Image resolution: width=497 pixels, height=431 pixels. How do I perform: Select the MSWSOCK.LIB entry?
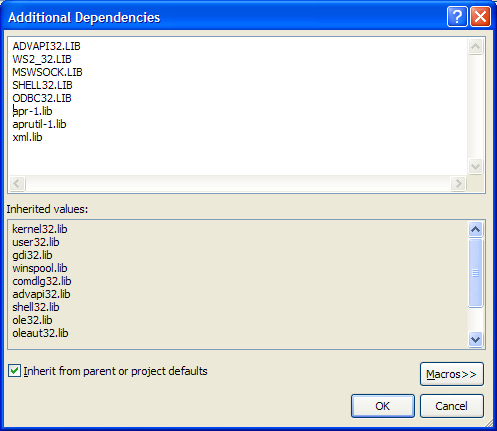[x=47, y=72]
